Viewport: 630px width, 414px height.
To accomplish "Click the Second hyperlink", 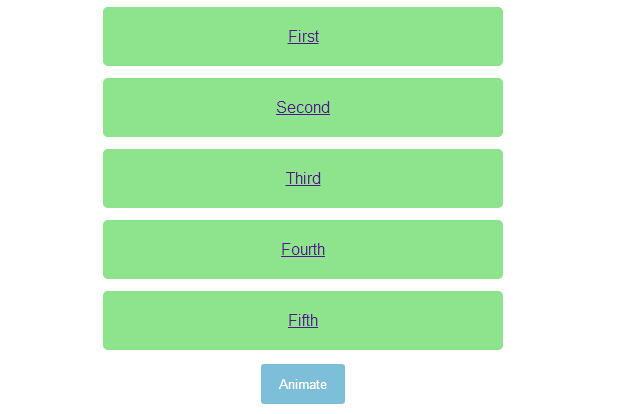I will coord(303,108).
